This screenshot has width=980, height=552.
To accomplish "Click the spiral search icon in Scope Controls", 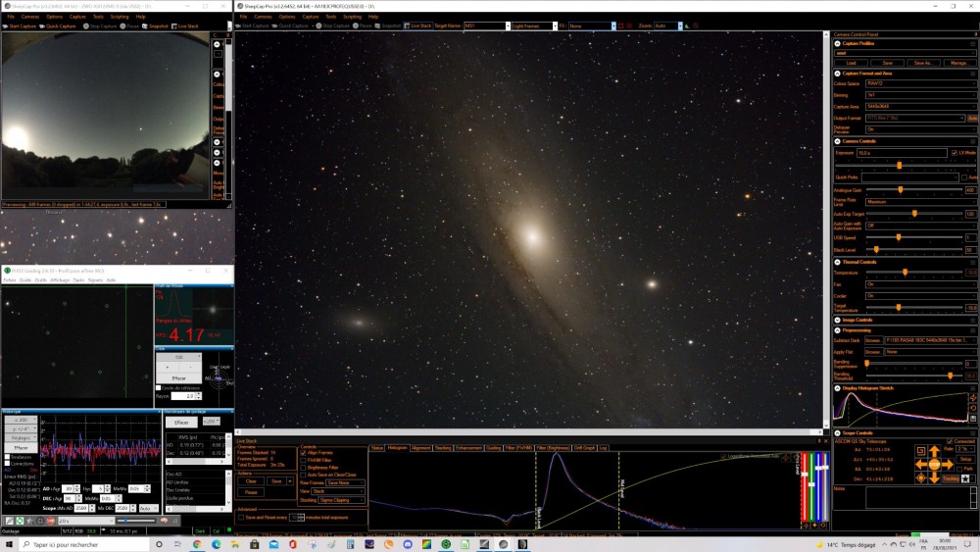I will tap(921, 451).
